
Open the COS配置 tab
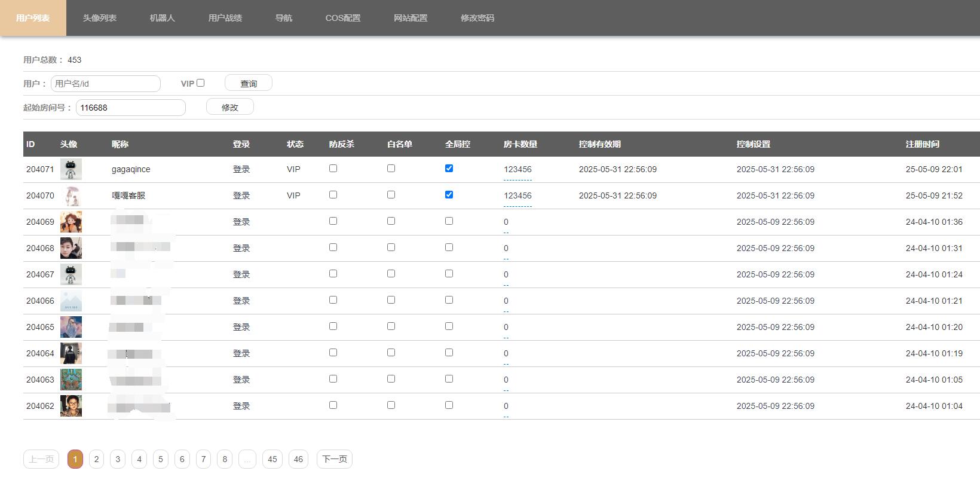343,18
